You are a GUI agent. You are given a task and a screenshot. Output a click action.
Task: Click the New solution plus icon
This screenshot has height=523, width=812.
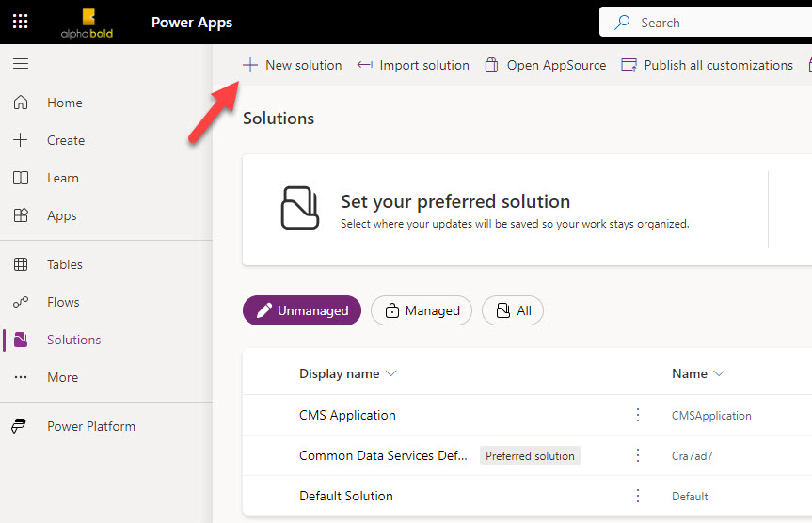(250, 65)
